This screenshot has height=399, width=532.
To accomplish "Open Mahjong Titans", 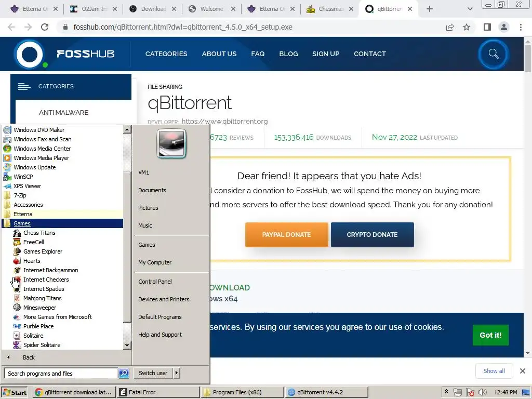I will coord(43,298).
